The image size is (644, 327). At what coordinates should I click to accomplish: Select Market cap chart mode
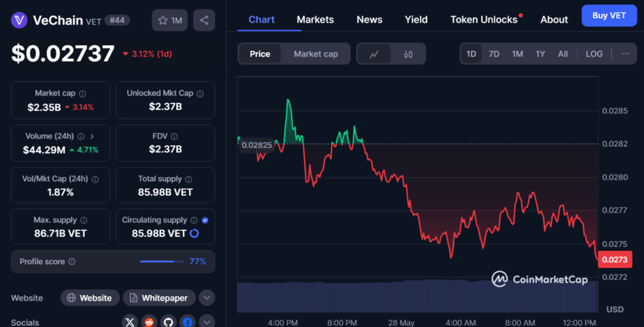coord(316,54)
